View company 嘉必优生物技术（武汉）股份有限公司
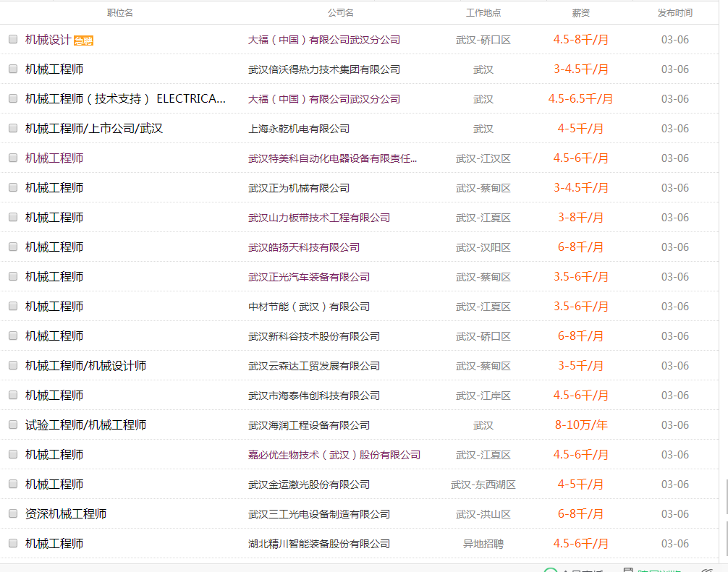Screen dimensions: 728x572 tap(334, 455)
